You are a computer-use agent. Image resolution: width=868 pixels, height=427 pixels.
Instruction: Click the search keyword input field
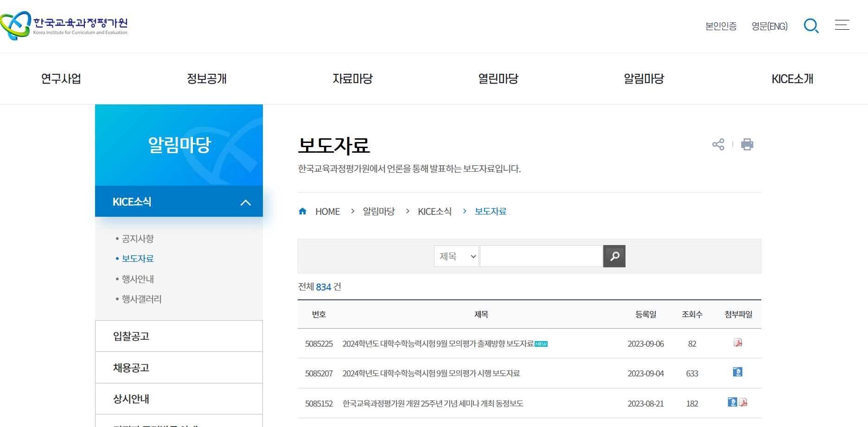click(x=540, y=256)
